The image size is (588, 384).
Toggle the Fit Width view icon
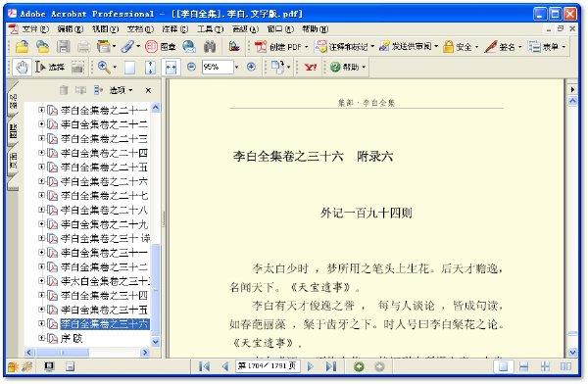171,68
